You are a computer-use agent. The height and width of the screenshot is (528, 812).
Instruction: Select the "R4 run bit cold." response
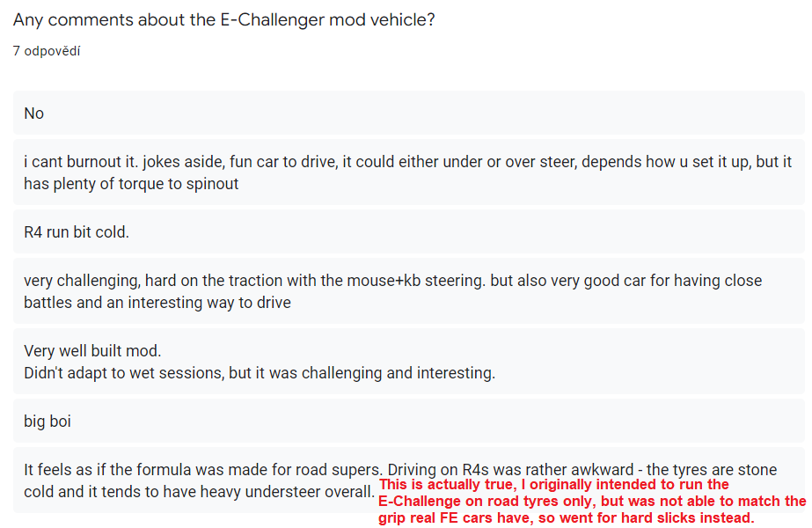point(77,233)
